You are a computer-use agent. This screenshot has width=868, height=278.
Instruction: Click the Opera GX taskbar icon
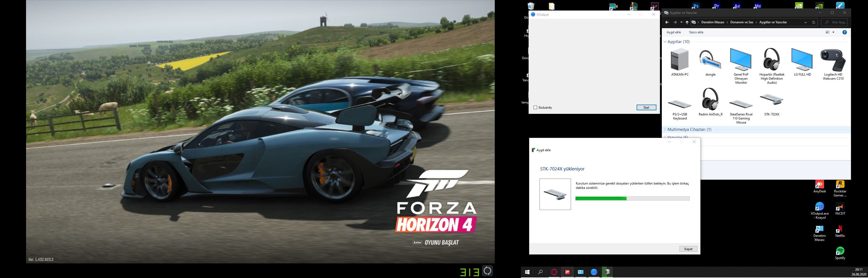(554, 272)
